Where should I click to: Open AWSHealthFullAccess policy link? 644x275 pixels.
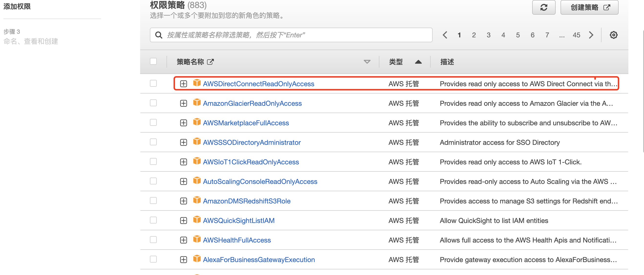[237, 240]
